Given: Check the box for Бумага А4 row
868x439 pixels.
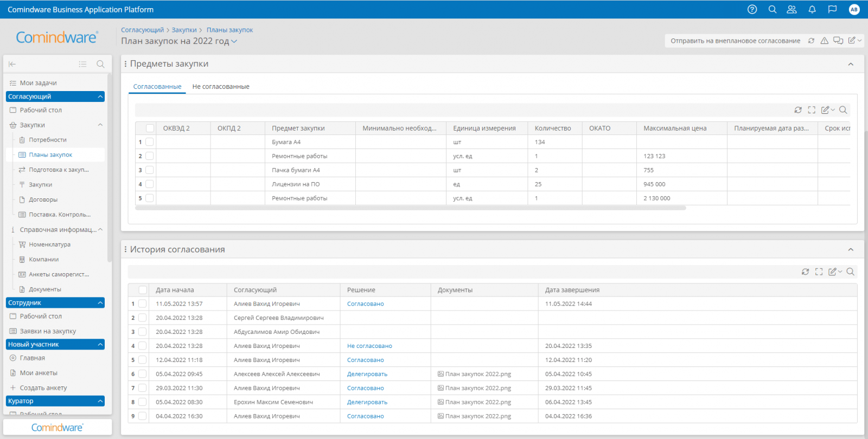Looking at the screenshot, I should (150, 142).
